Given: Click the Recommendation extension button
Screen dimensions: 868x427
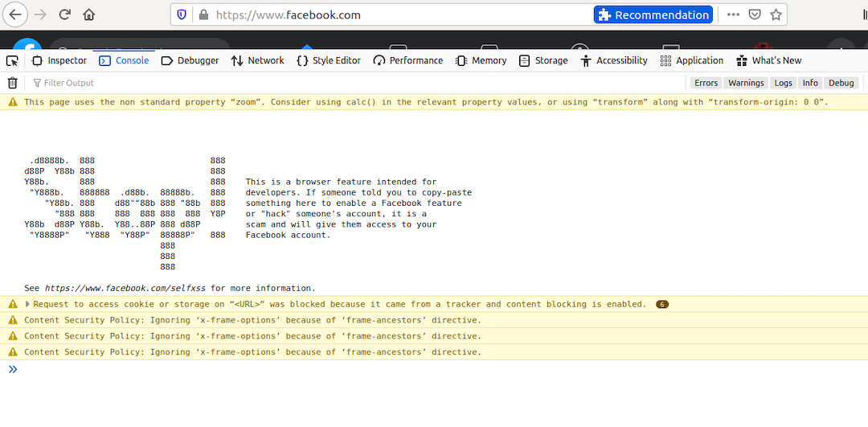Looking at the screenshot, I should click(653, 15).
